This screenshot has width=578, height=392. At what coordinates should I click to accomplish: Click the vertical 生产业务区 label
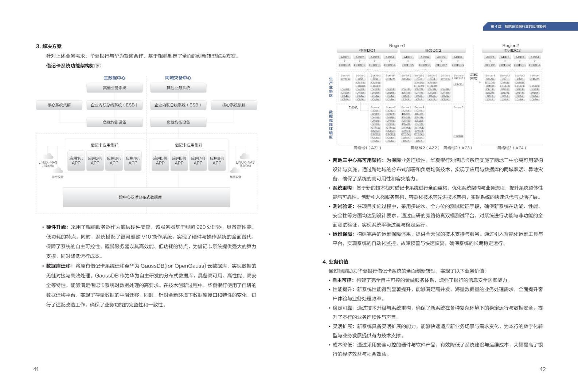331,87
